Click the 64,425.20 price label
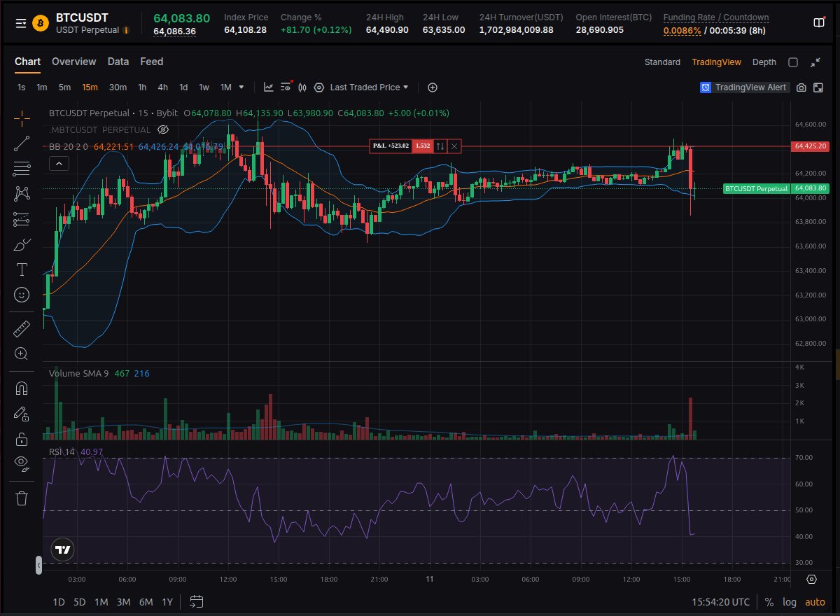 click(x=811, y=146)
